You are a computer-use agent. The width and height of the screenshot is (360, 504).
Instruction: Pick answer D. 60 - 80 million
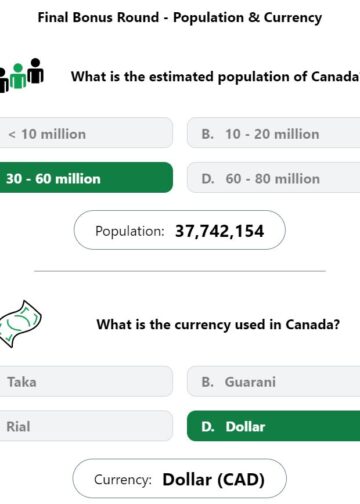click(273, 177)
